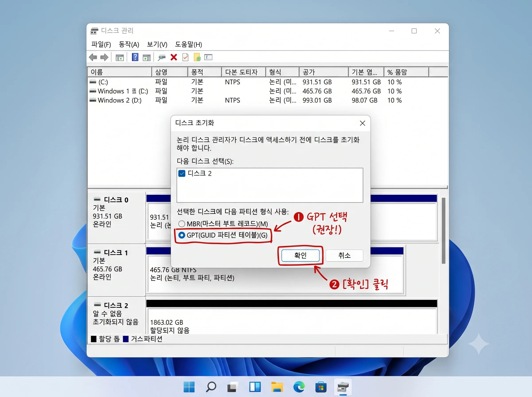Click the 품적 column header

tap(204, 72)
